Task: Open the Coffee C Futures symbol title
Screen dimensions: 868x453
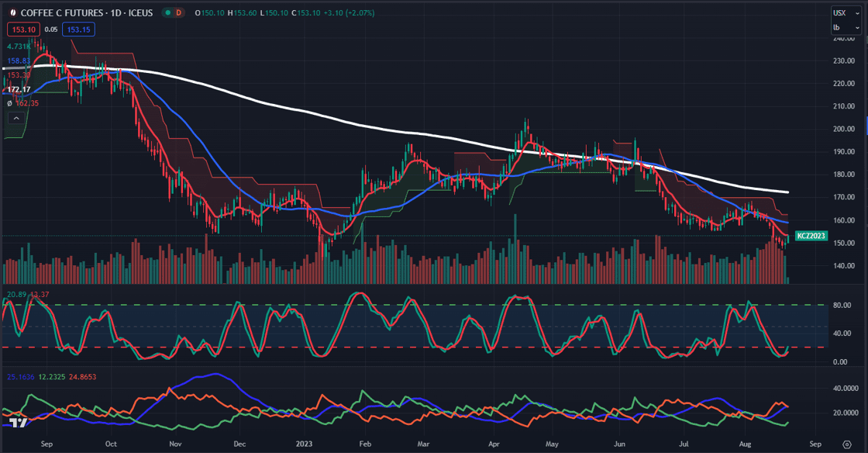Action: point(86,12)
